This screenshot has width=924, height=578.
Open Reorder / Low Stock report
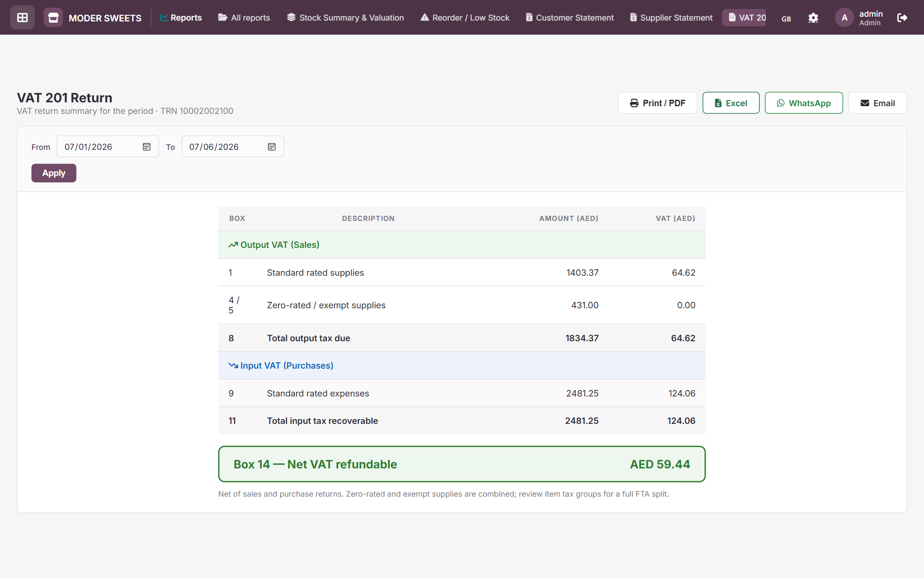465,18
